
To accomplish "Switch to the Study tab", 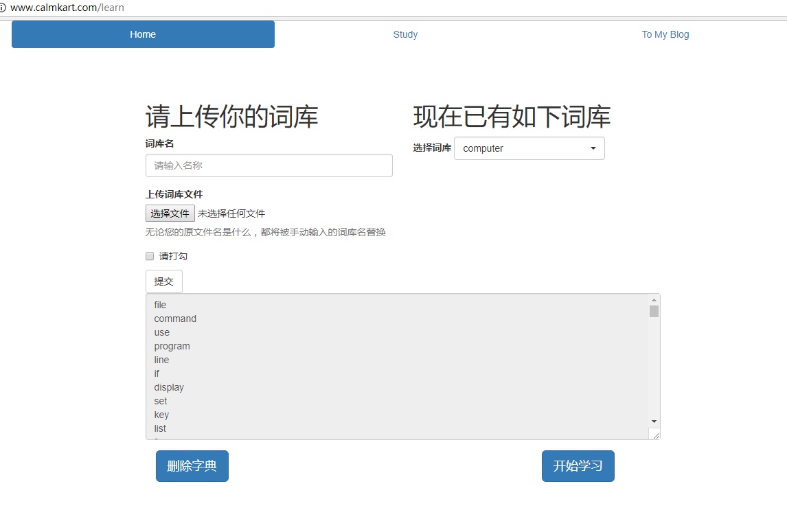I will click(x=405, y=34).
